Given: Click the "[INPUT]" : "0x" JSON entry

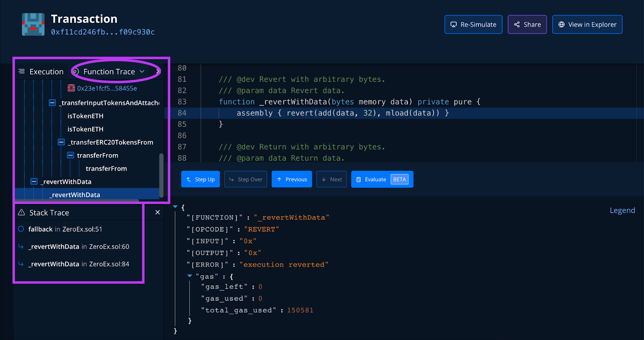Looking at the screenshot, I should pyautogui.click(x=221, y=241).
